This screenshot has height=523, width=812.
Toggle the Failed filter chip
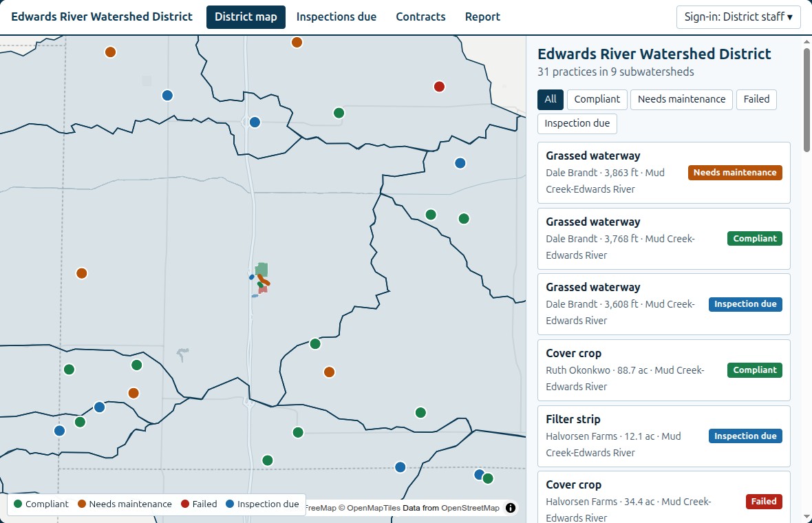[756, 99]
